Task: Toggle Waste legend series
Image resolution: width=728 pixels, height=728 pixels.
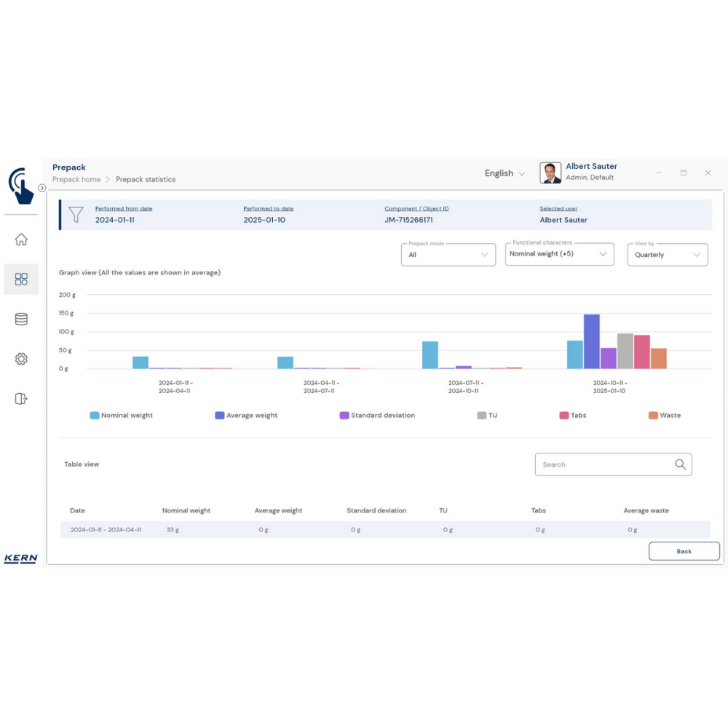Action: pyautogui.click(x=665, y=416)
